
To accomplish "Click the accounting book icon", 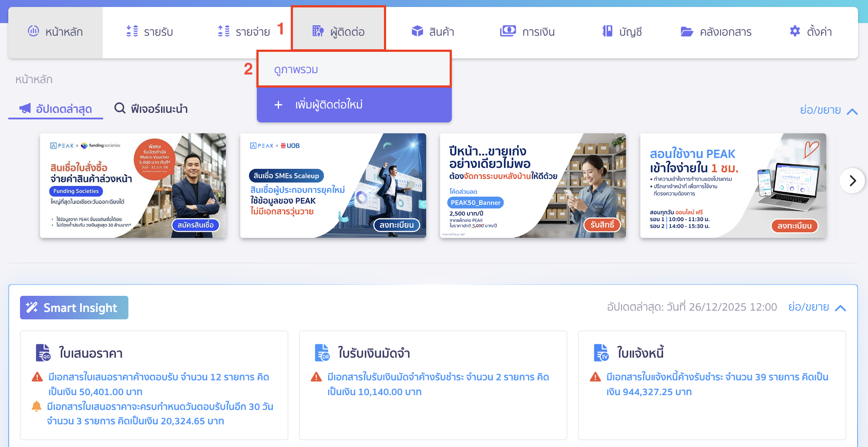I will [x=607, y=31].
